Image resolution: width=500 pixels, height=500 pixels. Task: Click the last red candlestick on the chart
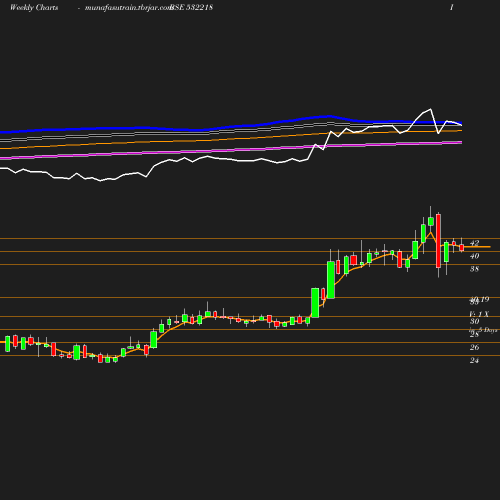(462, 248)
